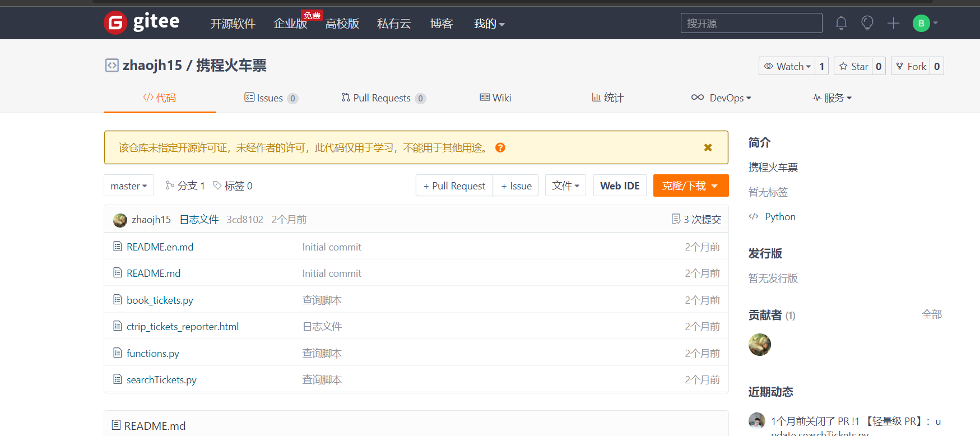Screen dimensions: 980x436
Task: Dismiss the license warning banner
Action: pos(708,147)
